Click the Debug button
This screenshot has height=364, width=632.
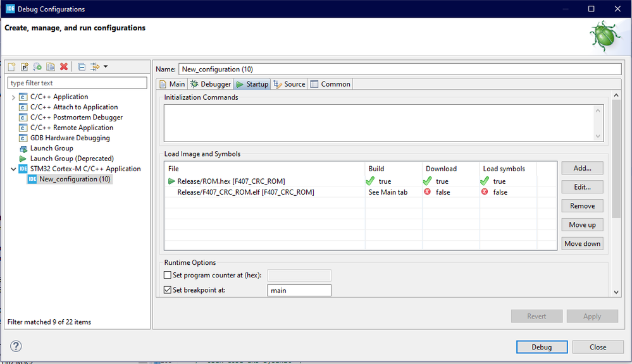pyautogui.click(x=542, y=347)
